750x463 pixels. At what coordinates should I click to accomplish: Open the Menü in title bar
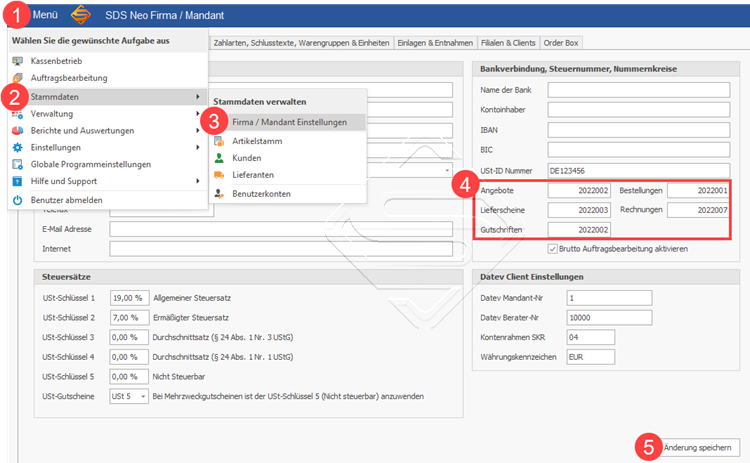[45, 15]
